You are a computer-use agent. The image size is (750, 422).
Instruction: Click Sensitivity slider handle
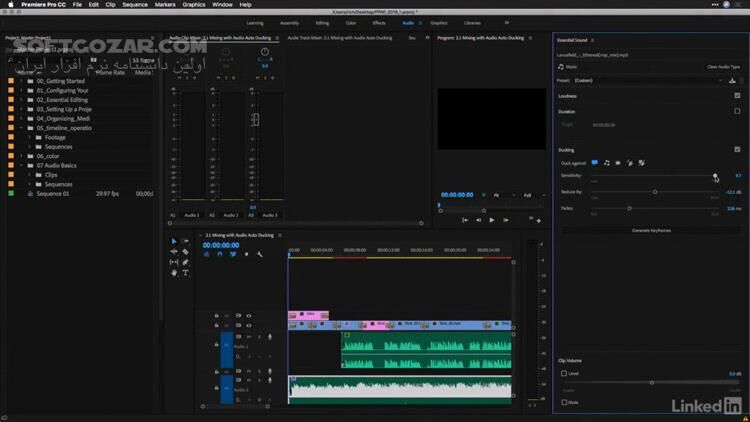715,176
